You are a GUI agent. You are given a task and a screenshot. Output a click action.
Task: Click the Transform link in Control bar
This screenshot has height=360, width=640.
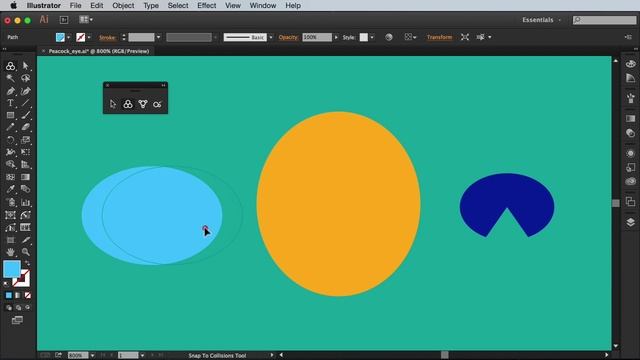pos(440,37)
